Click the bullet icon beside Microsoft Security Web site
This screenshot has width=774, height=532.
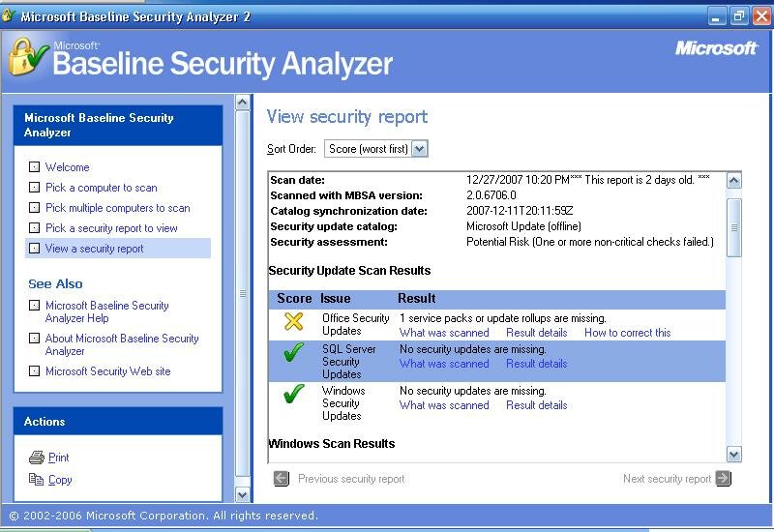click(x=34, y=370)
